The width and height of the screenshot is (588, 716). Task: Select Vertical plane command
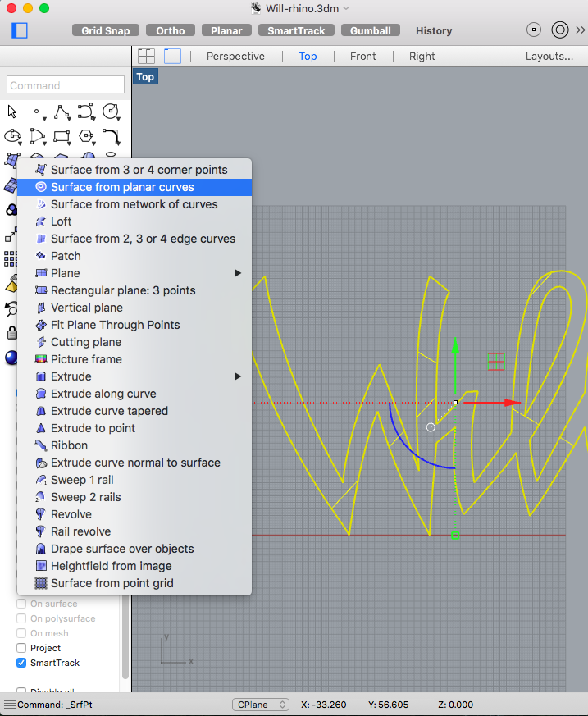click(x=134, y=308)
